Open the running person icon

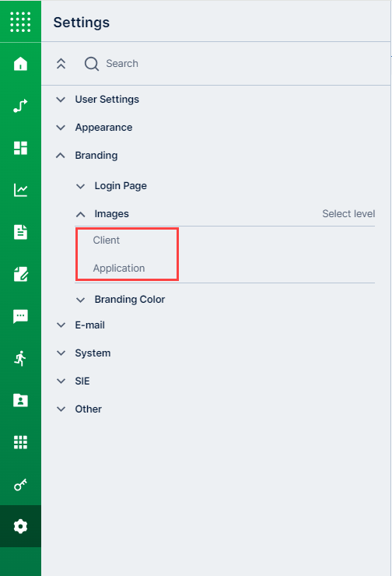click(20, 358)
